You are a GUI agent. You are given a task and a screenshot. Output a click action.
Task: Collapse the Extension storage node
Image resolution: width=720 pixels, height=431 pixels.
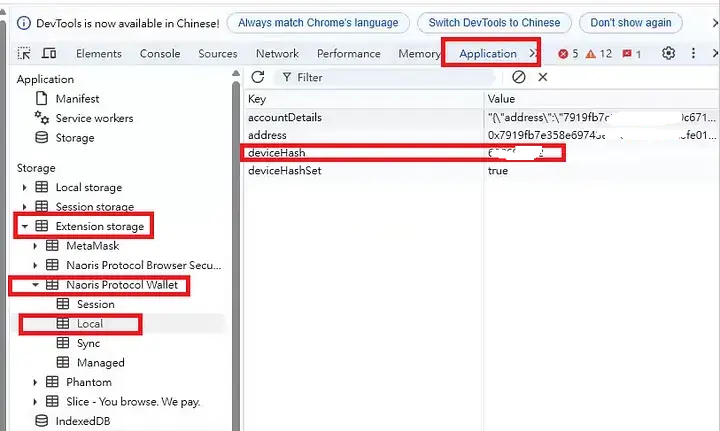24,226
